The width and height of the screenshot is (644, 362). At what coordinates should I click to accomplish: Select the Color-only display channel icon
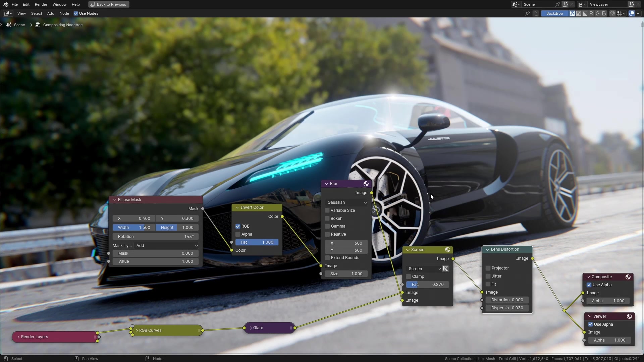[x=579, y=13]
